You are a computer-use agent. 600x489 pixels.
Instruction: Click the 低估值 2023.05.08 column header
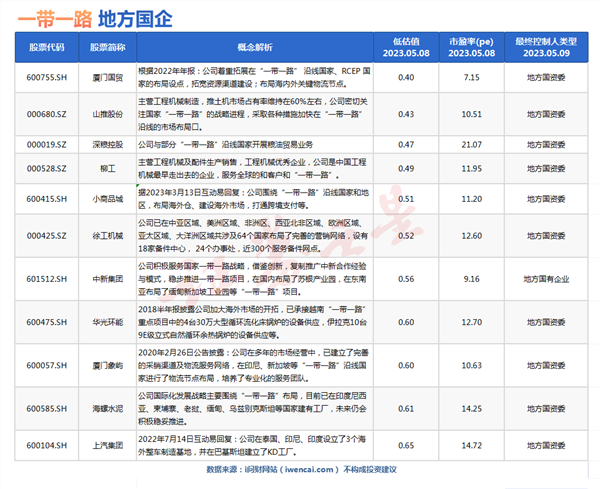click(406, 47)
